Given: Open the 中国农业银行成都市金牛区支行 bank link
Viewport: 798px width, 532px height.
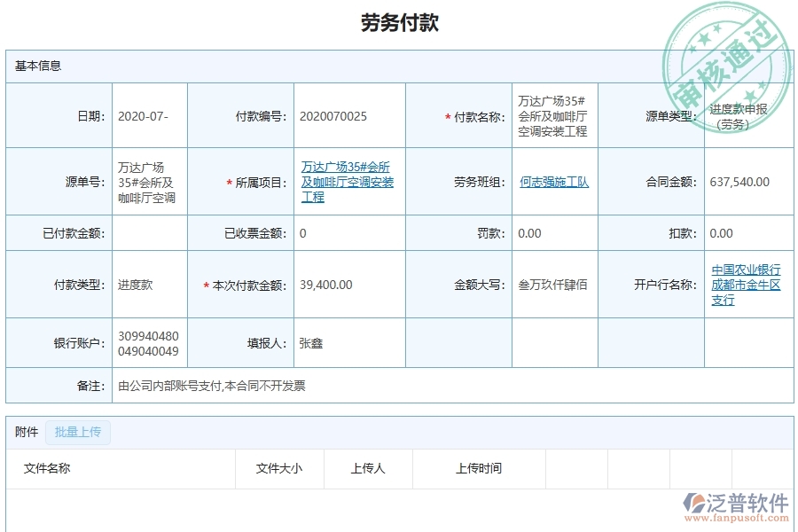Looking at the screenshot, I should pyautogui.click(x=746, y=283).
